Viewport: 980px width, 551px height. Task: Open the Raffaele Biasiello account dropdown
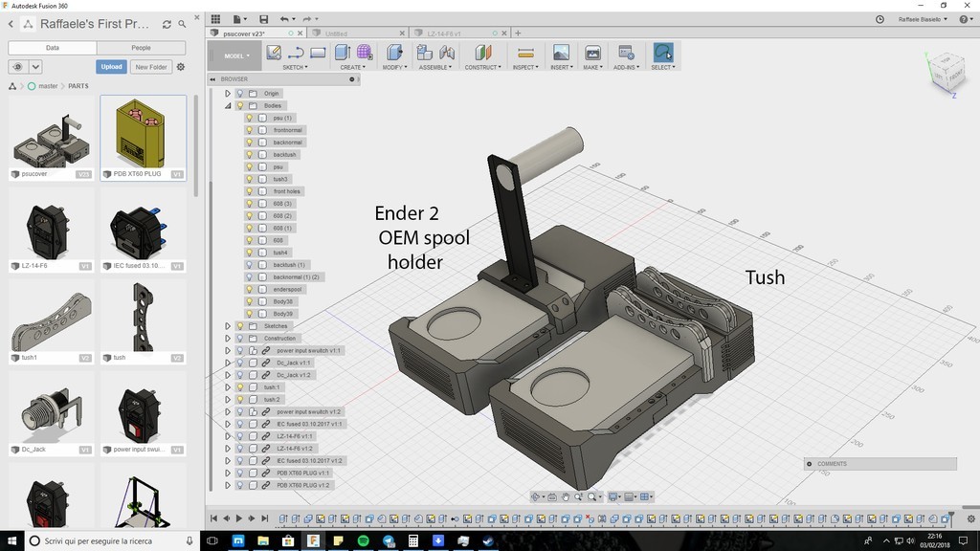pyautogui.click(x=923, y=19)
